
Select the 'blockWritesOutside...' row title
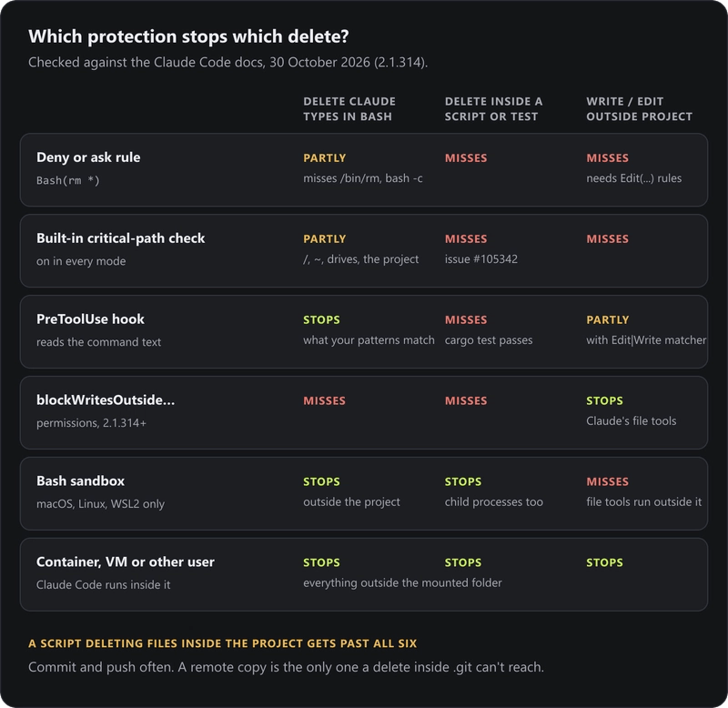coord(106,400)
